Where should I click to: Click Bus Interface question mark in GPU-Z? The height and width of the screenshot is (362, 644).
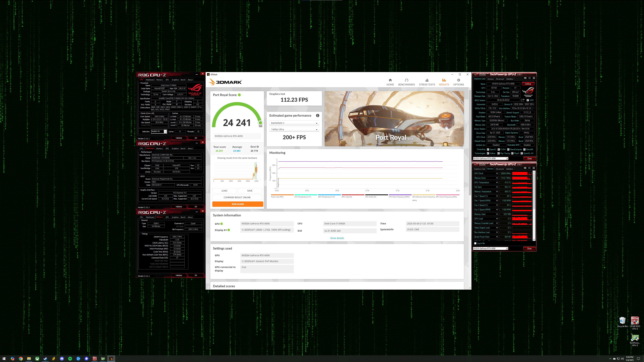[x=534, y=108]
